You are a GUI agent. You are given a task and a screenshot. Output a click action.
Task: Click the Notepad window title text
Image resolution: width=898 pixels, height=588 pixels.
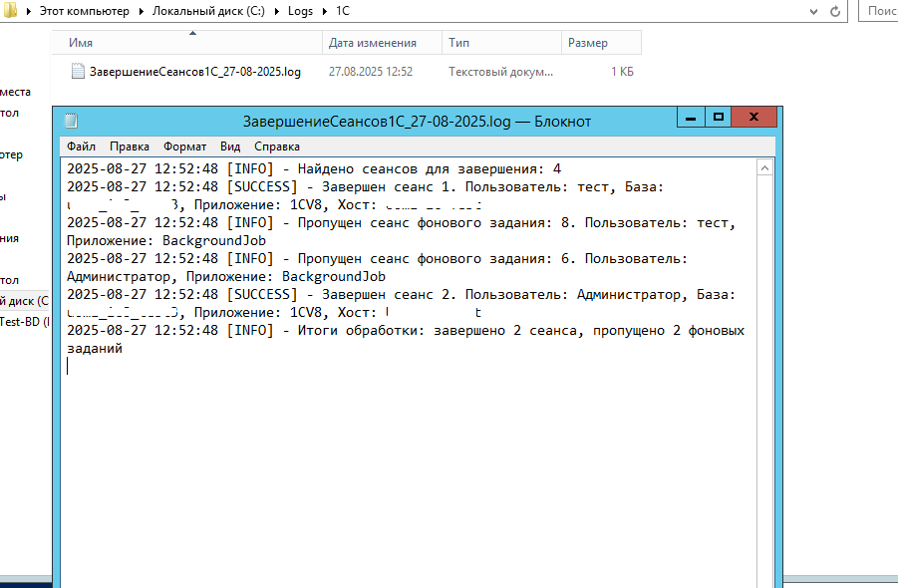(417, 122)
